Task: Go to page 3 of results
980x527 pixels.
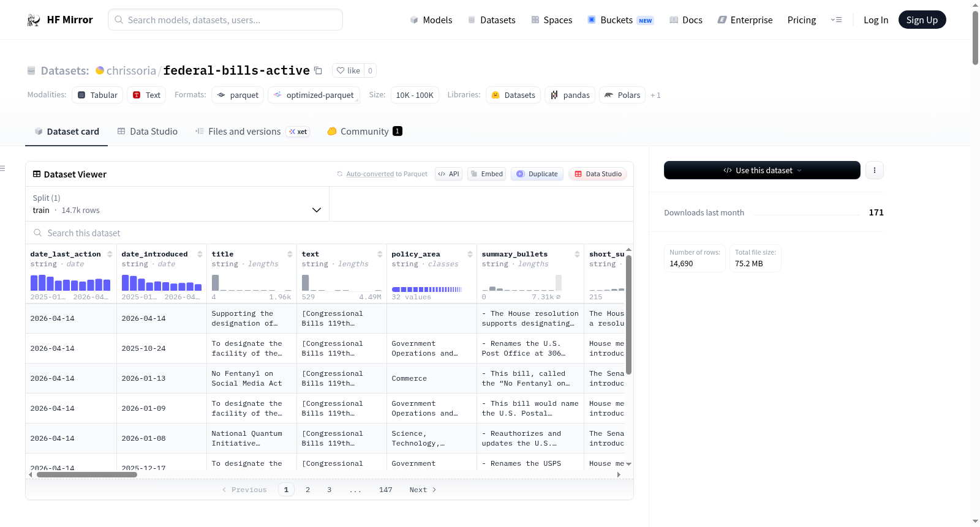Action: point(329,490)
